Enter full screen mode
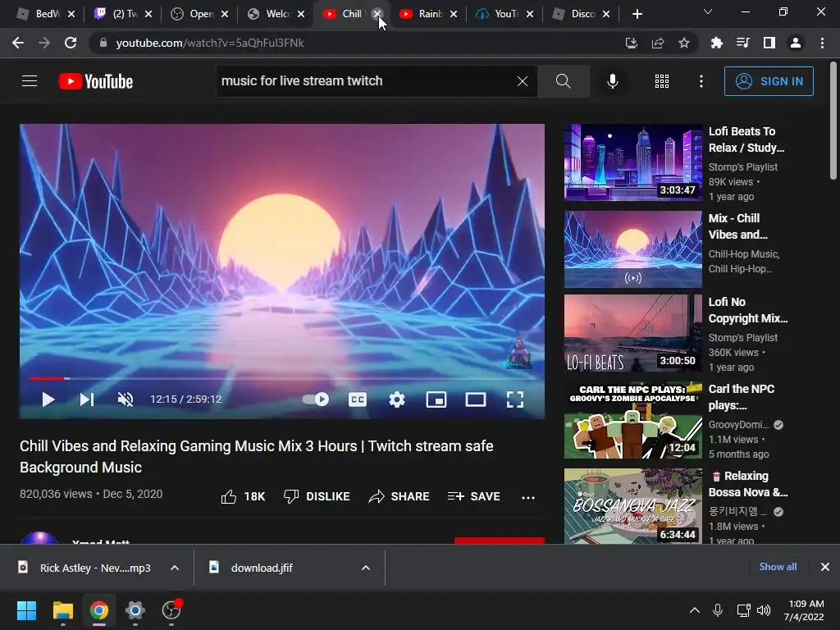 pyautogui.click(x=515, y=399)
